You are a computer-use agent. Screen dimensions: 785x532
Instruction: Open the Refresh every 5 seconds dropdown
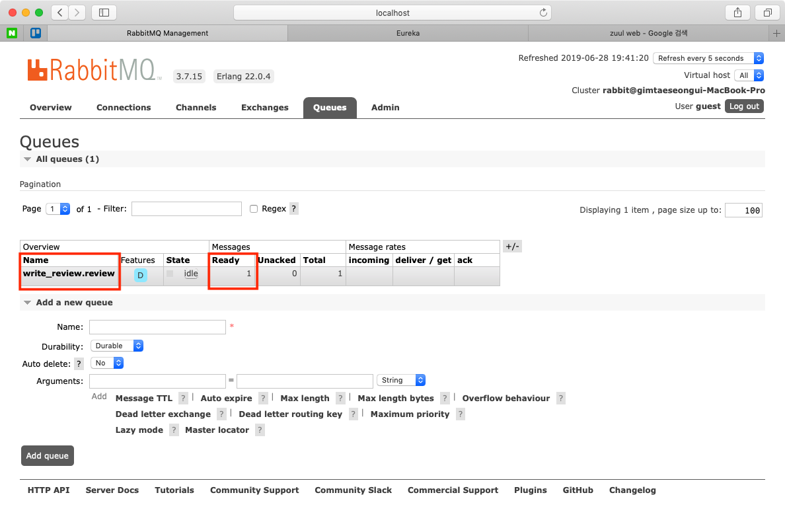pyautogui.click(x=708, y=58)
